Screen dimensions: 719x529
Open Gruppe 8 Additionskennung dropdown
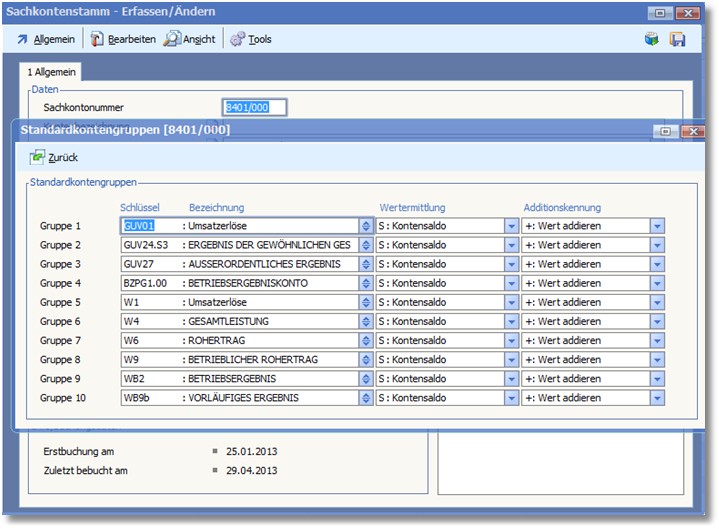[657, 360]
